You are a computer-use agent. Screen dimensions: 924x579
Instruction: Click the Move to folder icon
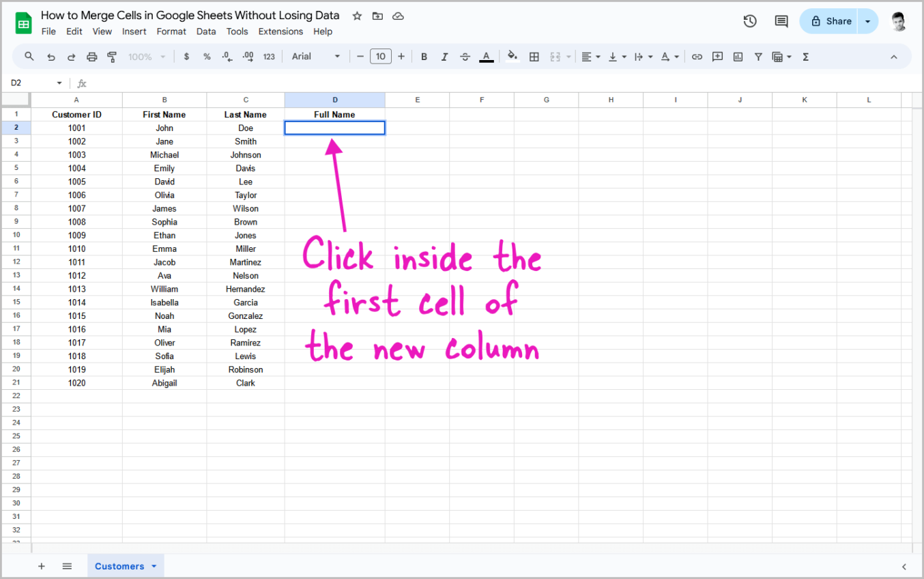click(377, 16)
